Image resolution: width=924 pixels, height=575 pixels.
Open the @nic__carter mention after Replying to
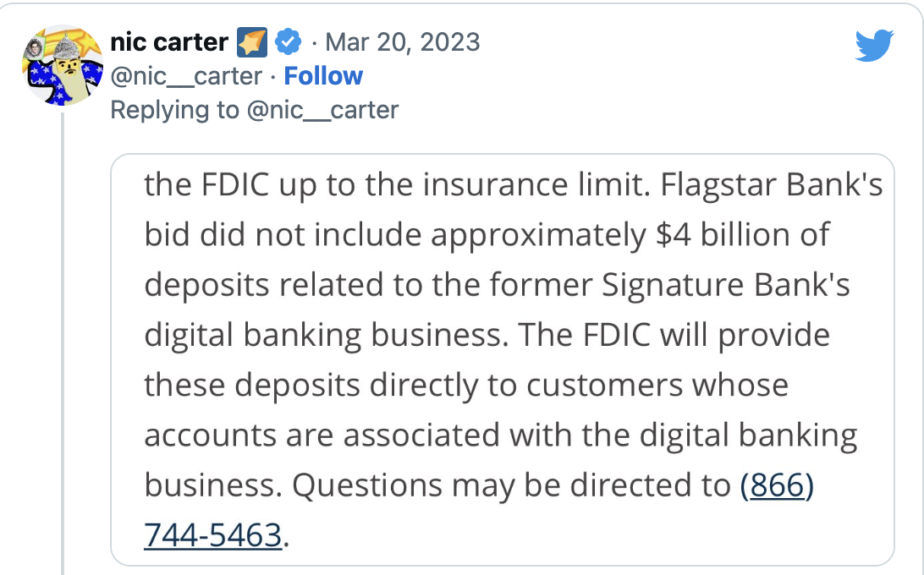coord(322,110)
